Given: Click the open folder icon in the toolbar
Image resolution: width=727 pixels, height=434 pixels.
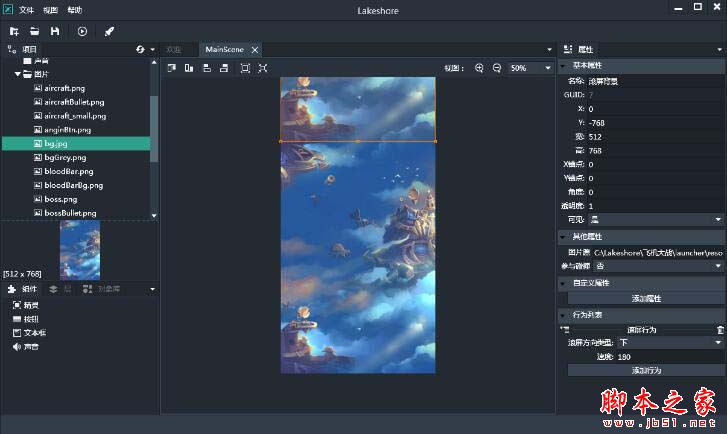Looking at the screenshot, I should coord(34,31).
